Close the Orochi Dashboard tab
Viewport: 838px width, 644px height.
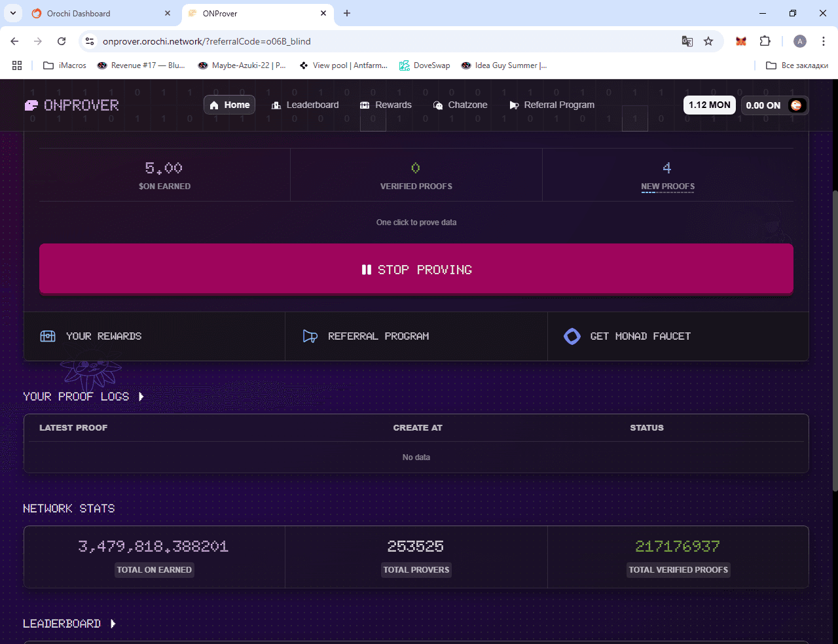point(168,13)
